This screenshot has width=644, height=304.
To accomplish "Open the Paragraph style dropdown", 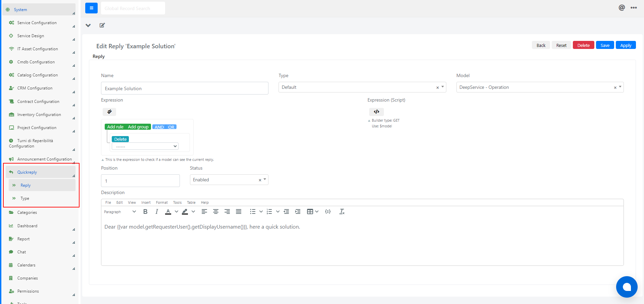I will pyautogui.click(x=120, y=212).
